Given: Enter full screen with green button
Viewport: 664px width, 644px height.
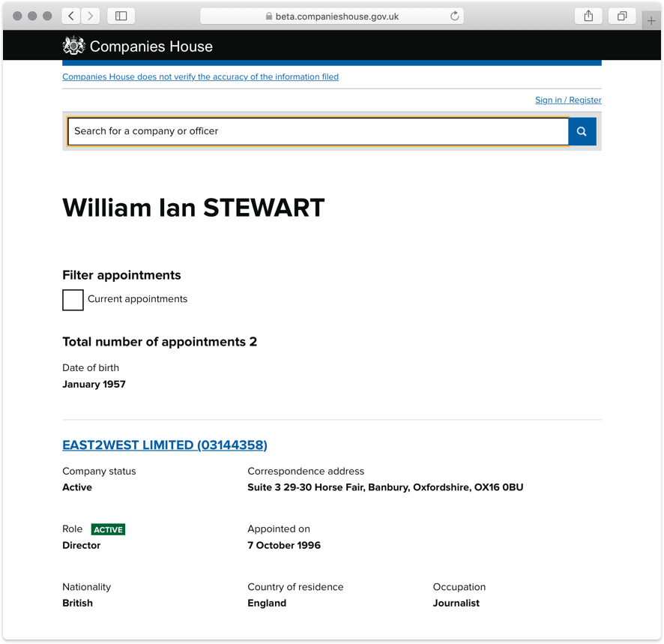Looking at the screenshot, I should (47, 16).
